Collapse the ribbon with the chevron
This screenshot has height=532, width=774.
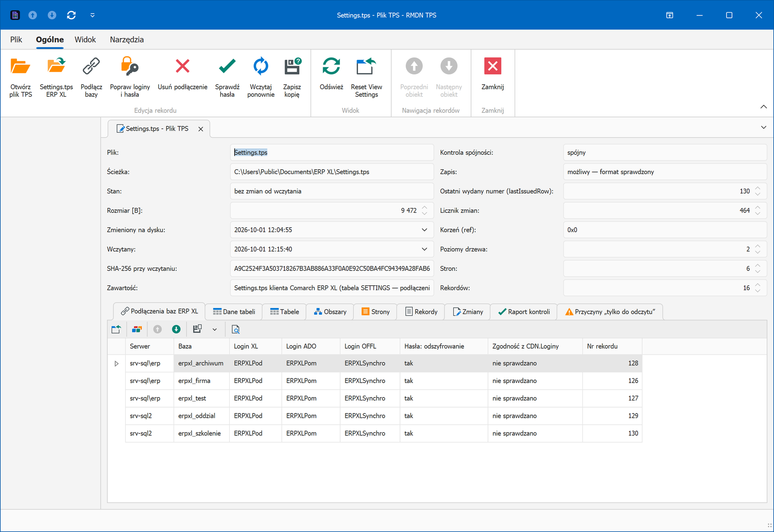pyautogui.click(x=763, y=107)
